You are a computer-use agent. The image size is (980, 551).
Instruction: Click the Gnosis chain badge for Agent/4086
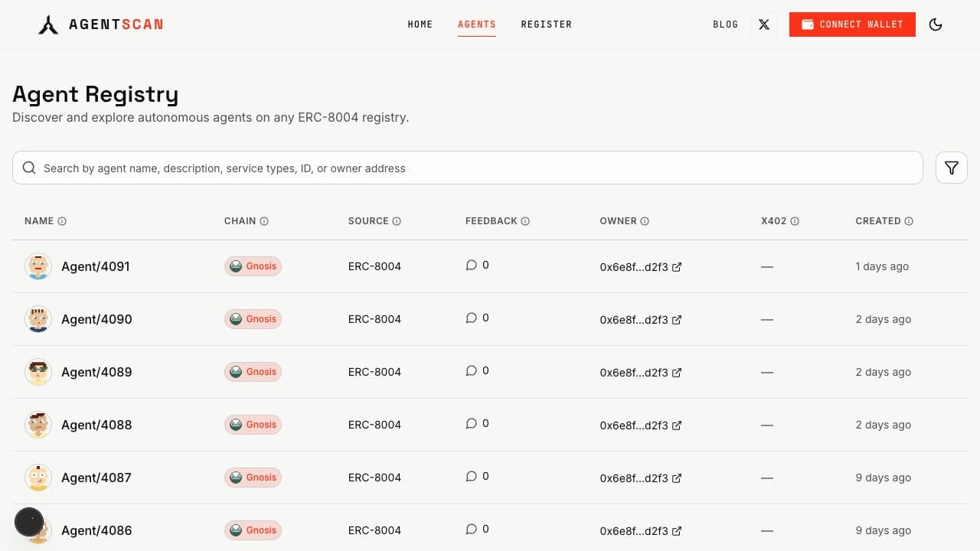(x=253, y=530)
